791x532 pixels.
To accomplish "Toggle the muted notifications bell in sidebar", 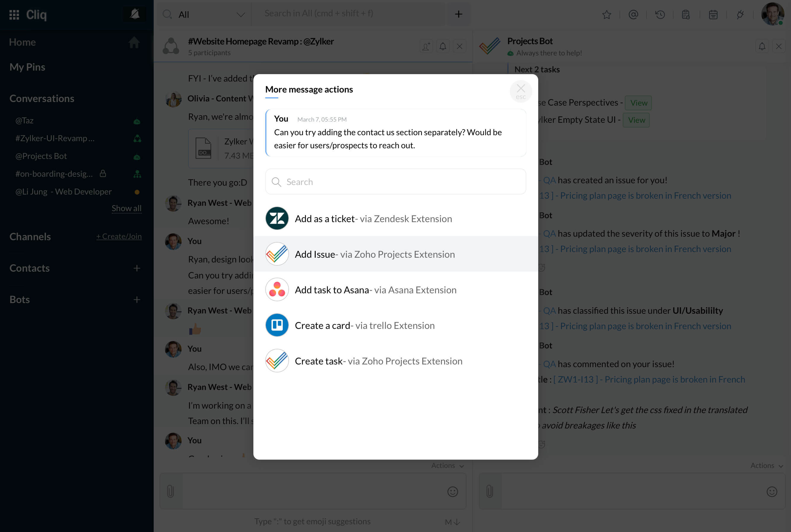I will coord(135,14).
